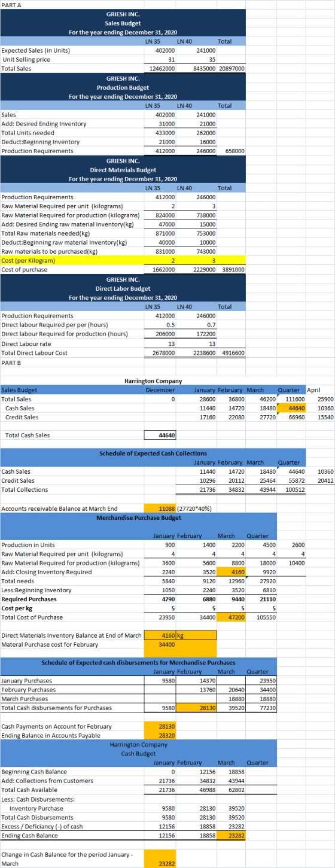Viewport: 335px width, 868px height.
Task: Click the 172200 direct labour hours cell
Action: coord(206,334)
